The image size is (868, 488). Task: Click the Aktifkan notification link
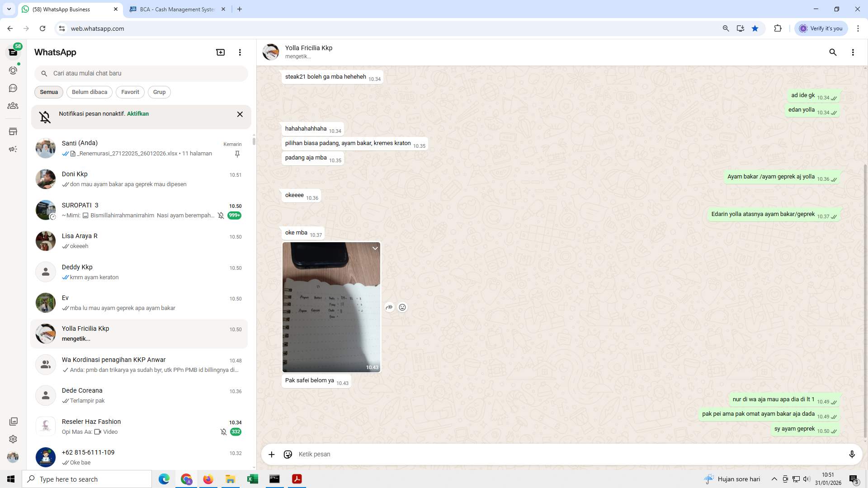[x=137, y=113]
